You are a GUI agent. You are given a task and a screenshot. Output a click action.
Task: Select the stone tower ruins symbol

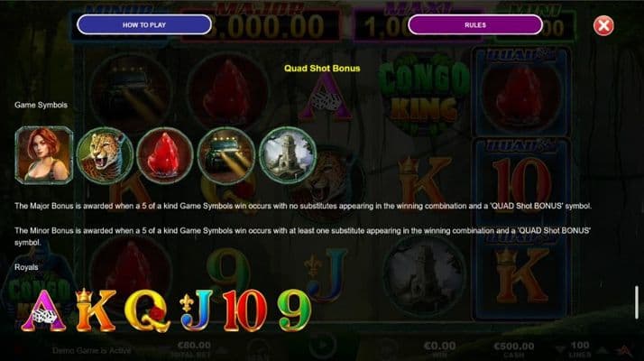[287, 155]
